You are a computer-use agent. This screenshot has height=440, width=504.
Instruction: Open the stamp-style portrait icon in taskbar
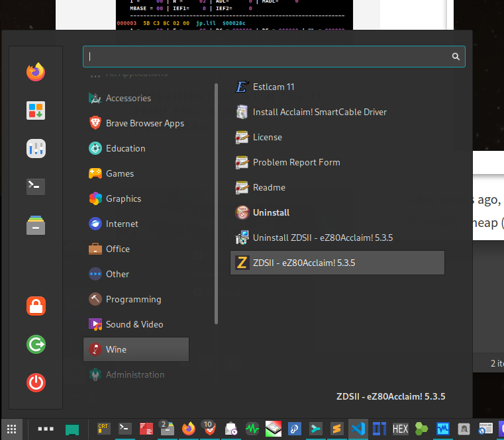464,429
